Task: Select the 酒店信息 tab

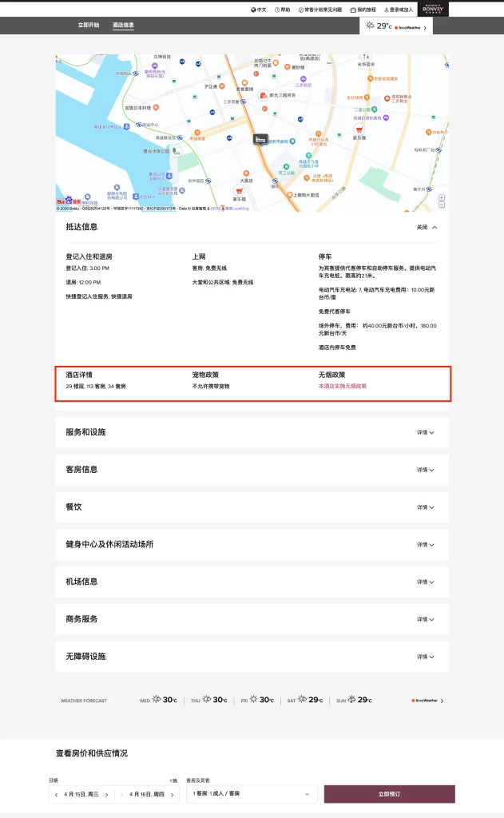Action: pyautogui.click(x=123, y=26)
